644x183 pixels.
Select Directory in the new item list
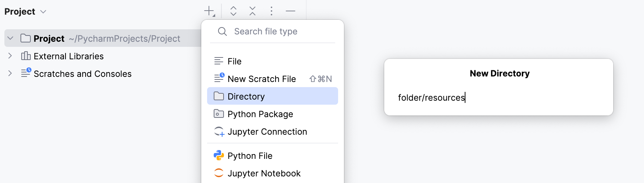(x=246, y=96)
